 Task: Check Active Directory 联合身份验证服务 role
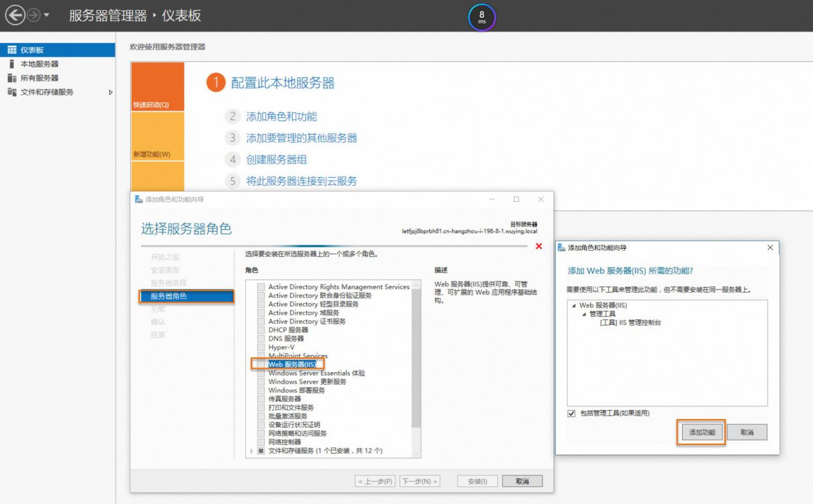coord(261,296)
